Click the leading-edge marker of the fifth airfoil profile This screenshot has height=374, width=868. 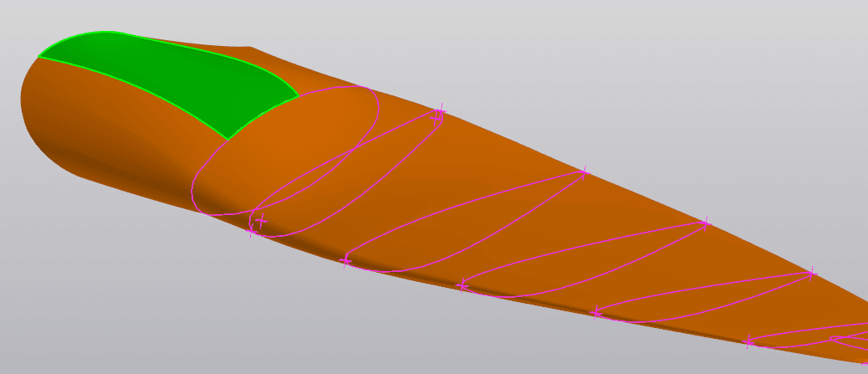click(748, 341)
